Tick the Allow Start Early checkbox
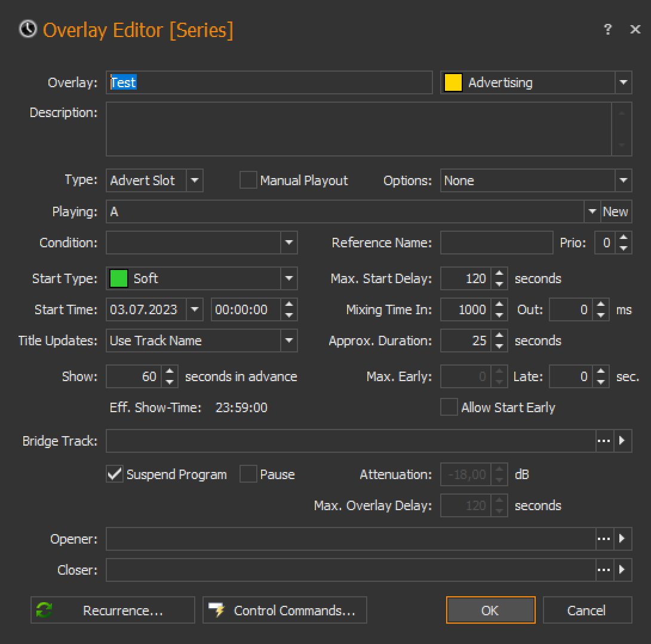Screen dimensions: 651x644 [x=449, y=407]
